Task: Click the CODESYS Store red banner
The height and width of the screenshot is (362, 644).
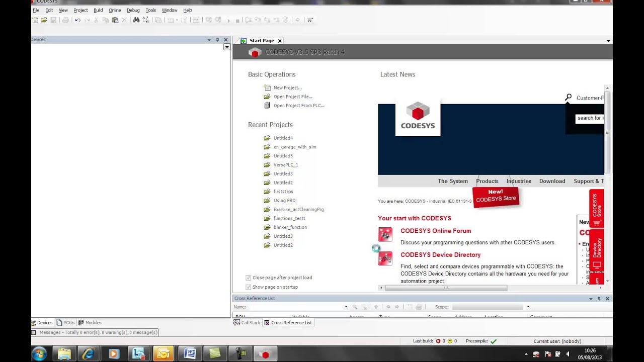Action: 496,196
